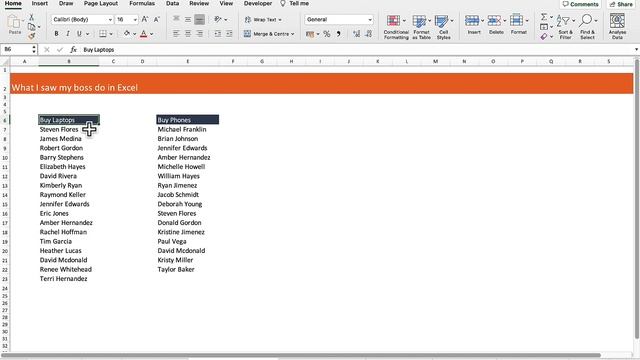Open the Developer ribbon tab
Viewport: 640px width, 360px height.
pos(258,3)
